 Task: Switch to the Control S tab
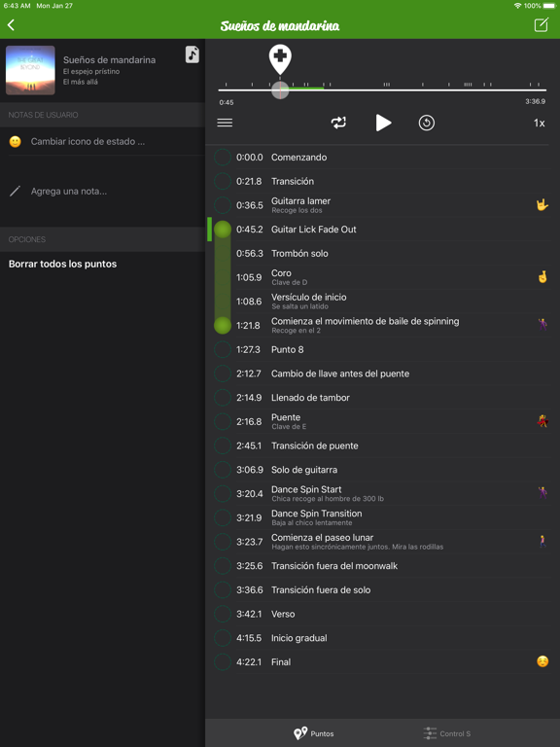(x=446, y=733)
